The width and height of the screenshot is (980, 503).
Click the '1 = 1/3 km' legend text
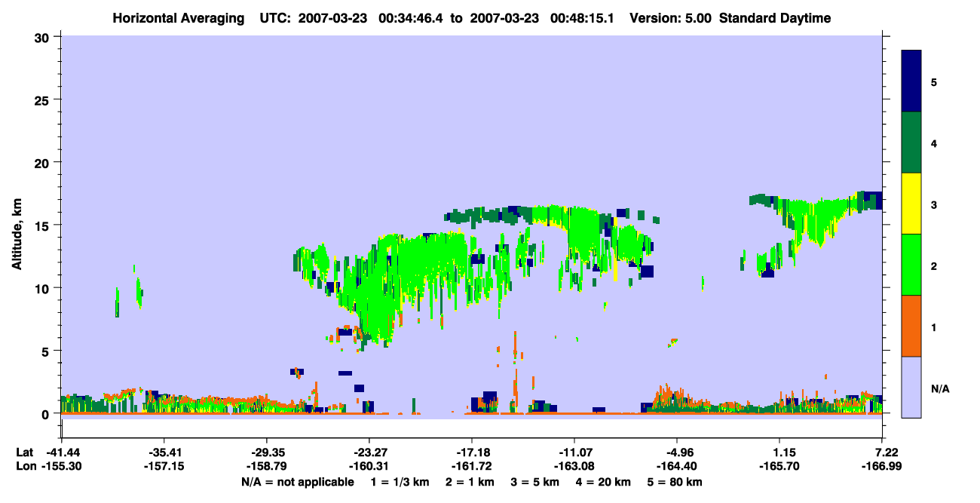pos(400,482)
